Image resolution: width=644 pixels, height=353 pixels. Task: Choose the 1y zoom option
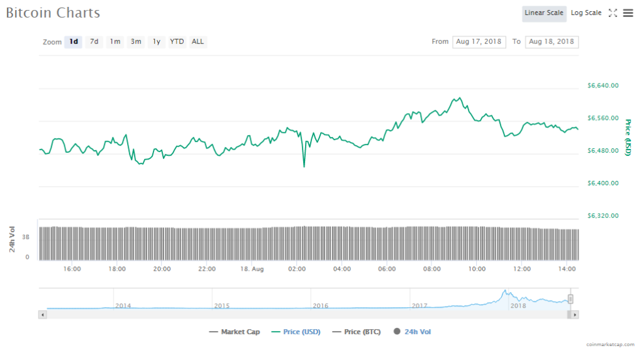click(156, 42)
